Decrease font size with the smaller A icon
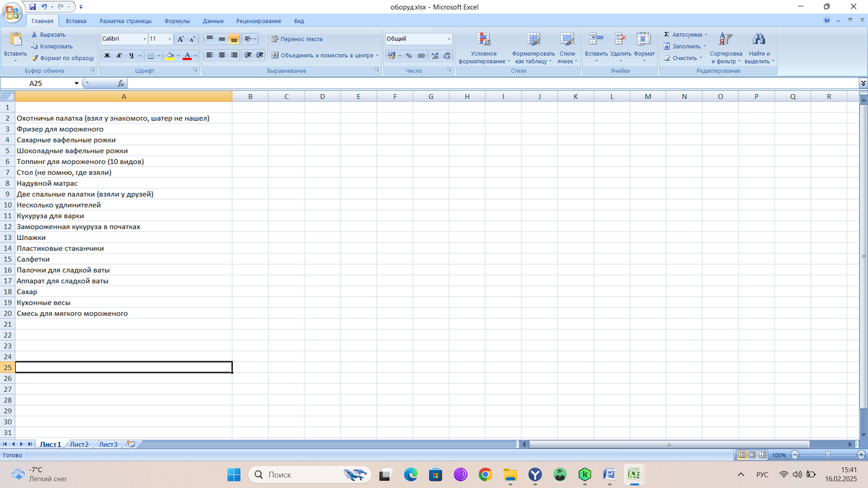The image size is (868, 488). (x=192, y=39)
